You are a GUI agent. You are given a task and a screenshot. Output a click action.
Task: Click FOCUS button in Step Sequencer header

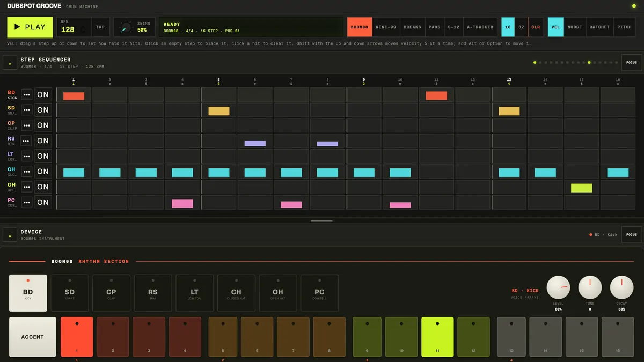pyautogui.click(x=632, y=63)
